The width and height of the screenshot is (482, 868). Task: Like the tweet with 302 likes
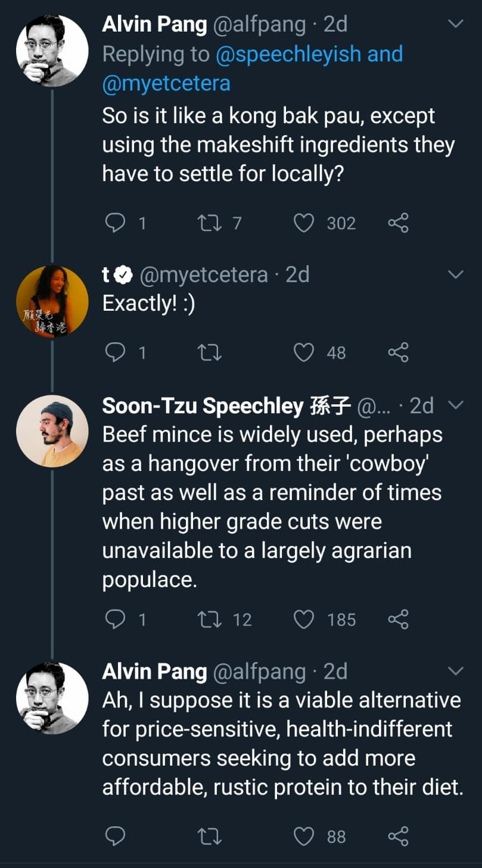[x=304, y=223]
